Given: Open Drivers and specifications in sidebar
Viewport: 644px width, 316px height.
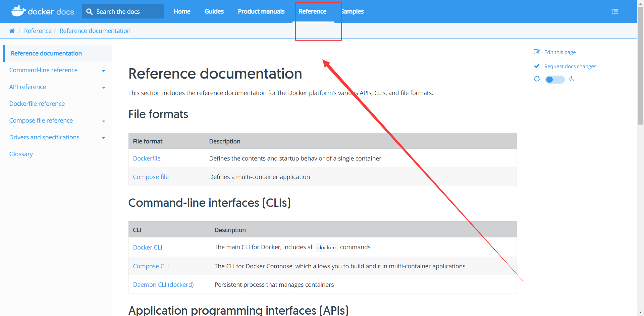Looking at the screenshot, I should pos(44,137).
